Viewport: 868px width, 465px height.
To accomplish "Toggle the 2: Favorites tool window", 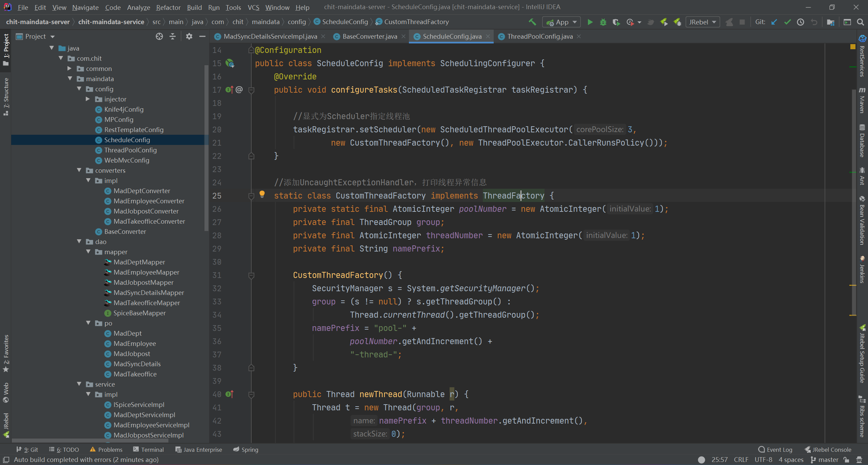I will 6,353.
